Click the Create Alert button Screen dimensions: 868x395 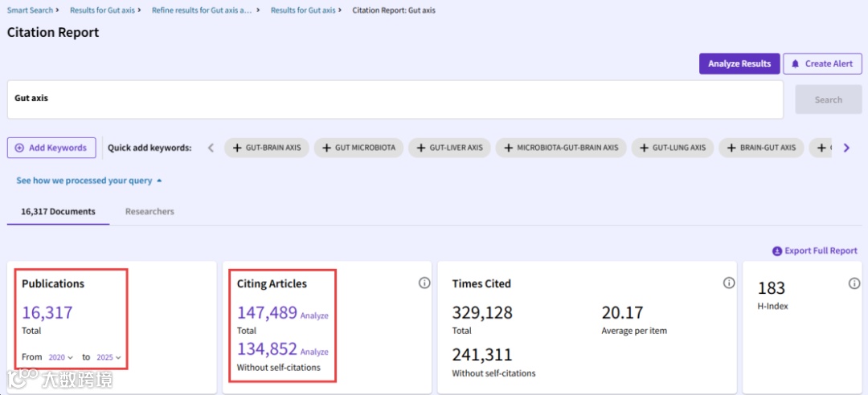click(x=823, y=63)
